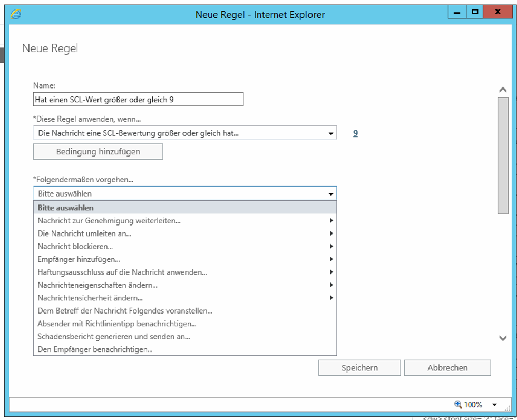Click the Bedingung hinzufügen button

(x=98, y=152)
